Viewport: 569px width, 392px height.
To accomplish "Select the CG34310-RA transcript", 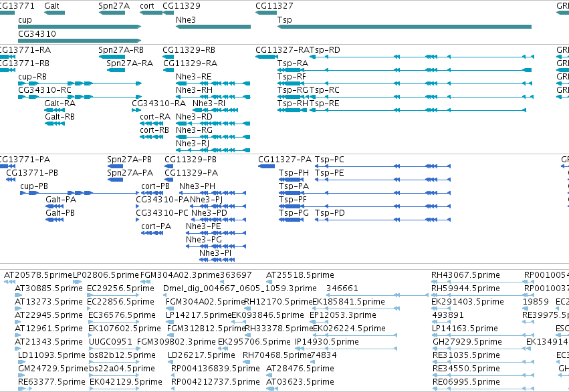I will pyautogui.click(x=136, y=110).
